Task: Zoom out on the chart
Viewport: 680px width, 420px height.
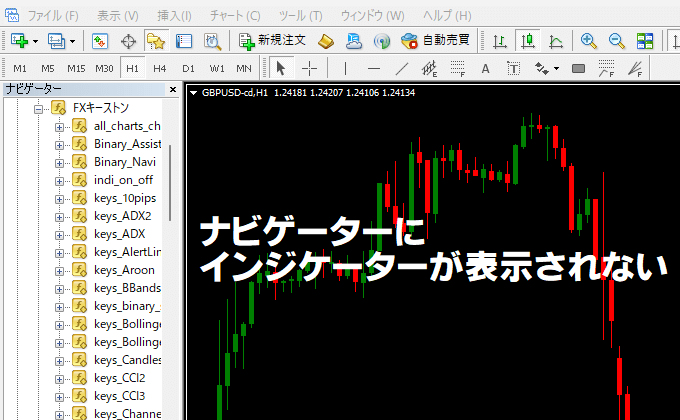Action: (616, 41)
